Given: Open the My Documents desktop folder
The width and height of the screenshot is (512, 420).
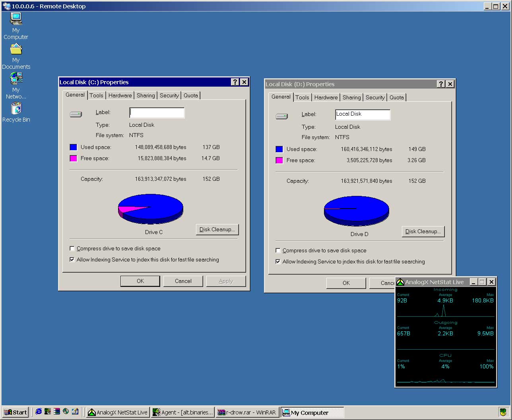Looking at the screenshot, I should pyautogui.click(x=16, y=49).
